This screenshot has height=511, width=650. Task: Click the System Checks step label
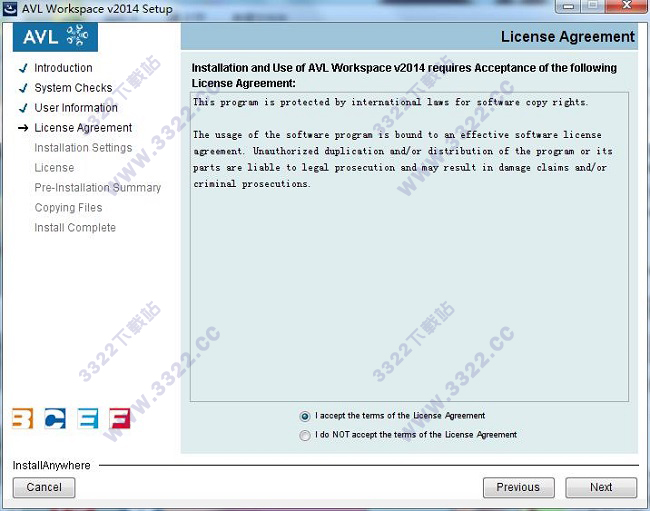tap(73, 88)
